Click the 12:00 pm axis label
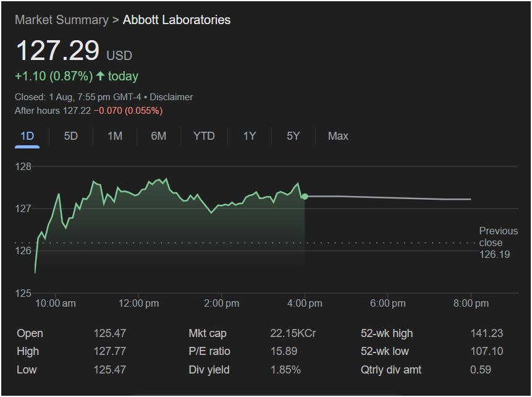This screenshot has height=397, width=532. pyautogui.click(x=138, y=303)
